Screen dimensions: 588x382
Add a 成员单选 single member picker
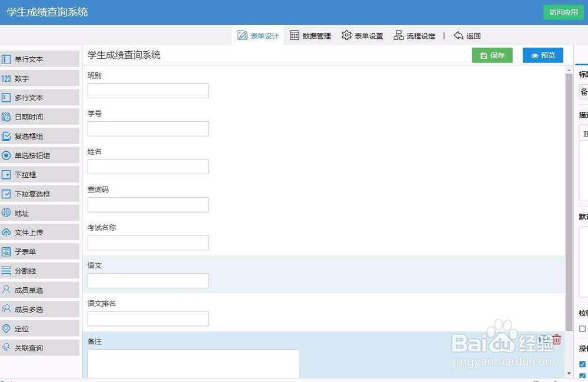(x=39, y=290)
